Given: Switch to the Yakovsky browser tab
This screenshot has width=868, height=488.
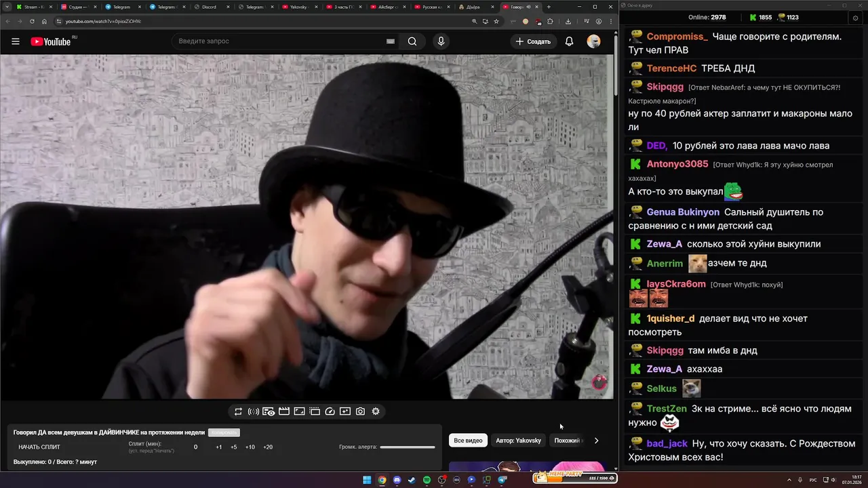Looking at the screenshot, I should pyautogui.click(x=298, y=7).
